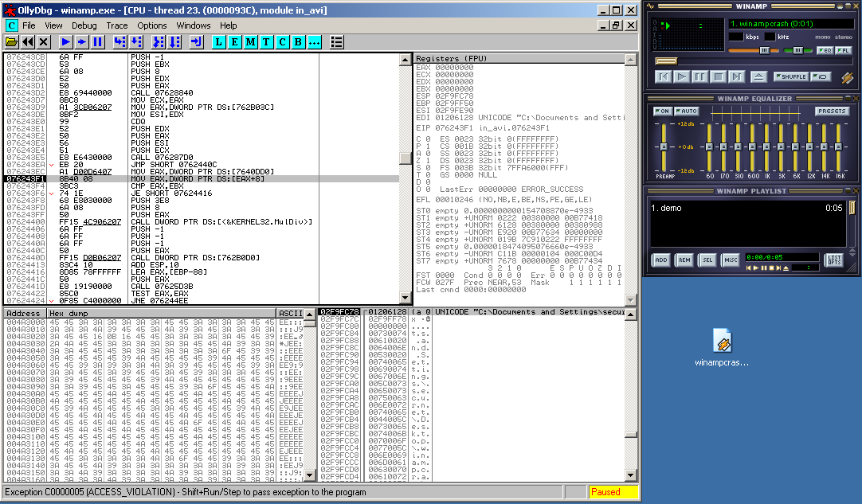Show Executable modules with E icon
The image size is (862, 504).
coord(235,41)
